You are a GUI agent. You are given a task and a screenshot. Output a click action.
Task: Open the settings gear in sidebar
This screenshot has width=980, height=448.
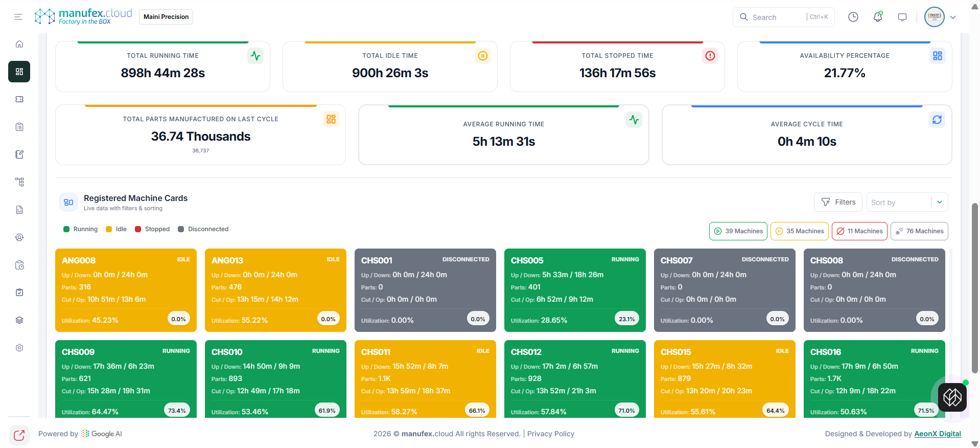point(19,348)
